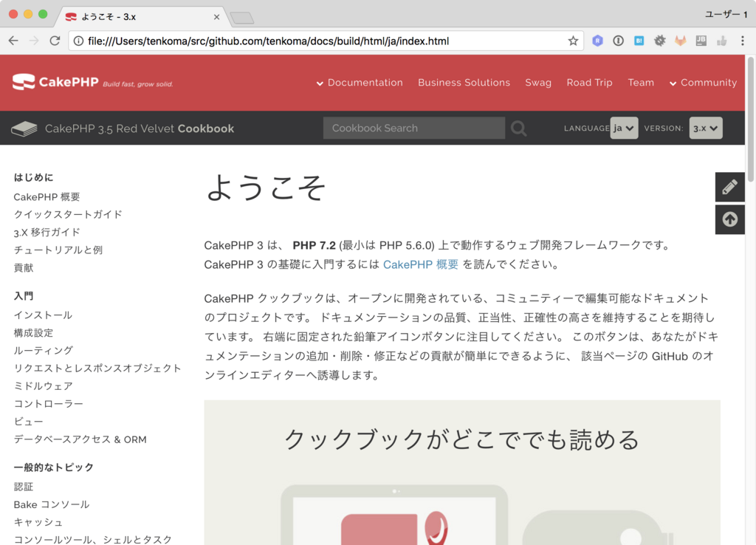Screen dimensions: 756x545
Task: Click the 一般的なトピック sidebar heading
Action: click(x=53, y=467)
